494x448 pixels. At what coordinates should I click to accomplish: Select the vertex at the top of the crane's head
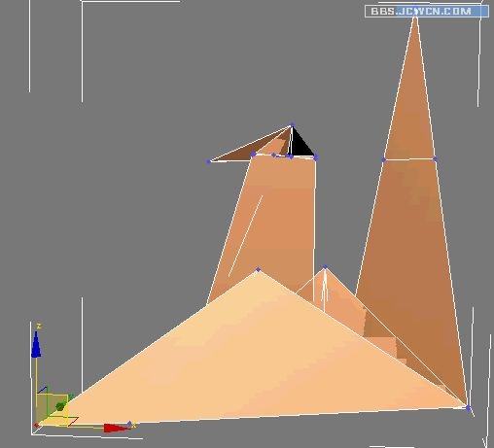(293, 125)
